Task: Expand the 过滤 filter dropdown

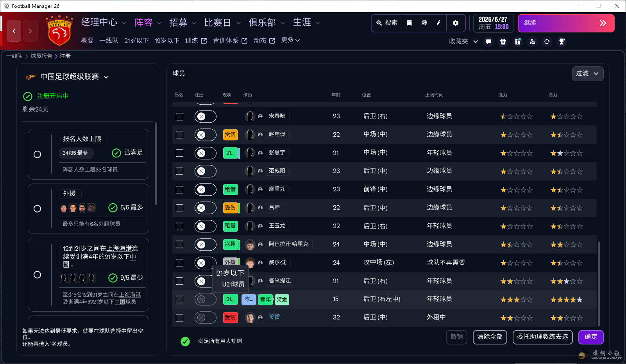Action: click(587, 73)
